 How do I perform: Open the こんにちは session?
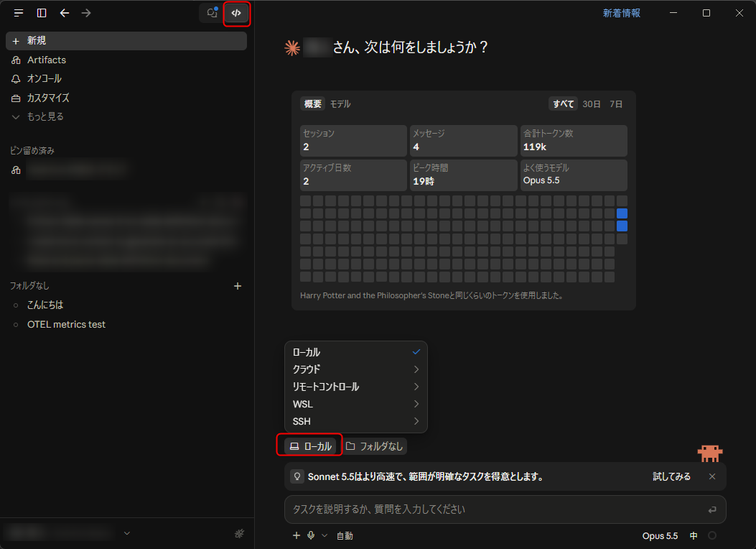(45, 305)
